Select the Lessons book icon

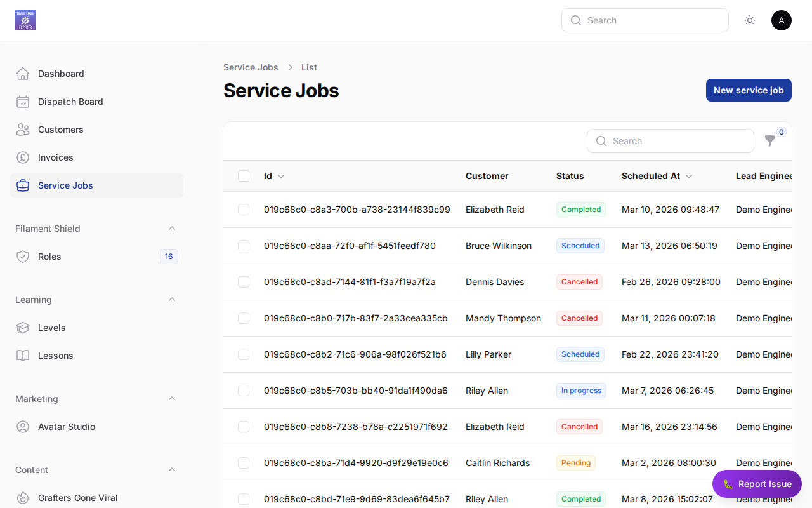[23, 356]
